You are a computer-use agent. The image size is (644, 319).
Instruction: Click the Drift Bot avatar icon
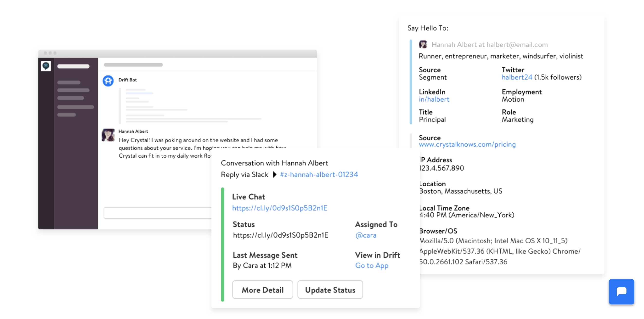tap(108, 81)
